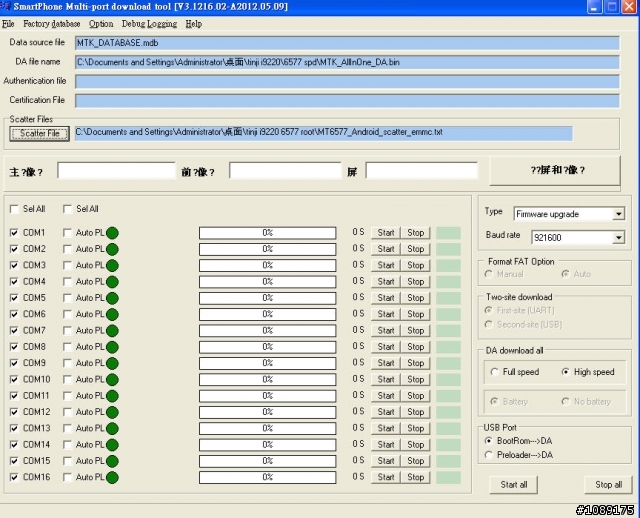Image resolution: width=640 pixels, height=518 pixels.
Task: Click the 主?像? input field
Action: (116, 171)
